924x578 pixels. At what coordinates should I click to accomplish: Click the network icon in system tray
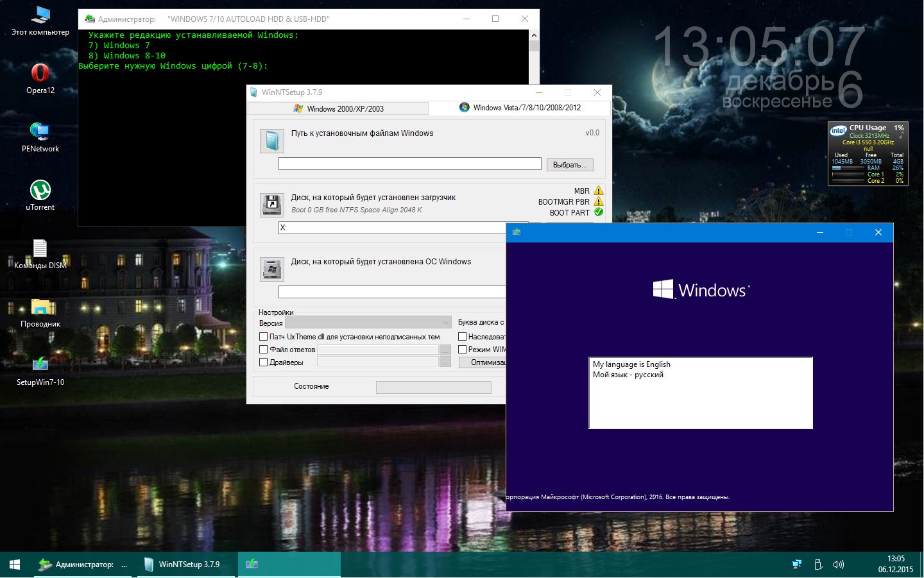tap(796, 565)
